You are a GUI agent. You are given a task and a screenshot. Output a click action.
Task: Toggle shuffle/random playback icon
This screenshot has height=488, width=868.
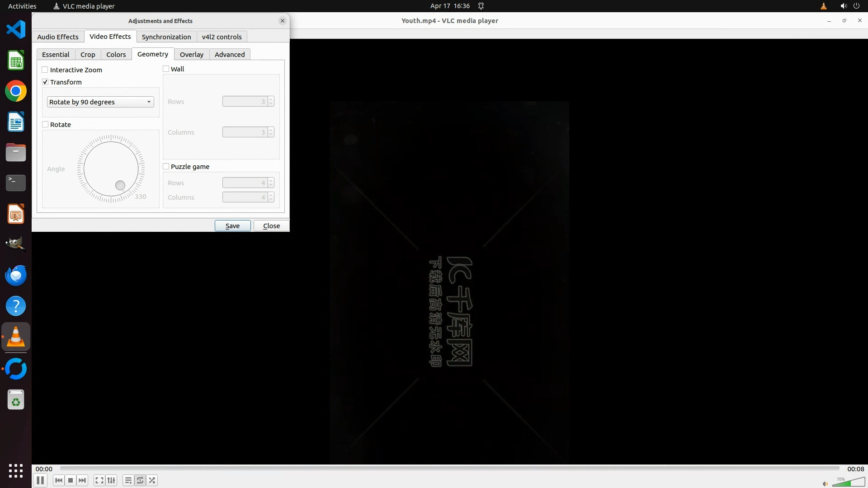[x=152, y=480]
